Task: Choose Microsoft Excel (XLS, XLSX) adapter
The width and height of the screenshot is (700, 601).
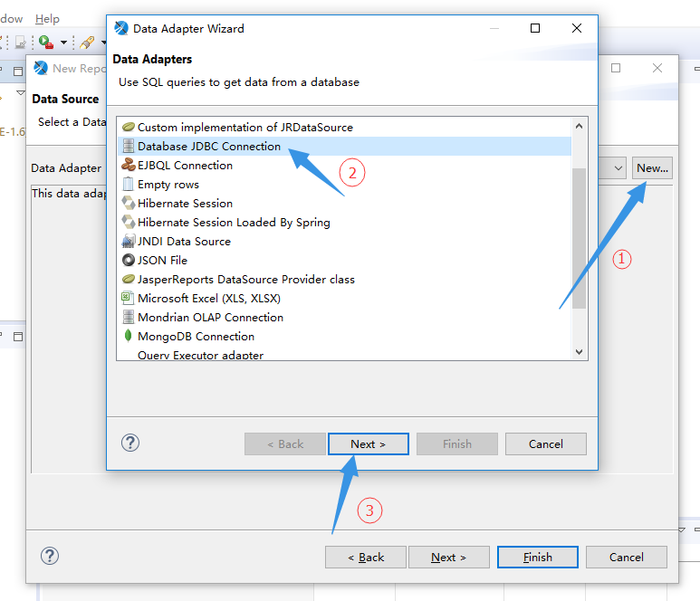Action: pyautogui.click(x=345, y=298)
